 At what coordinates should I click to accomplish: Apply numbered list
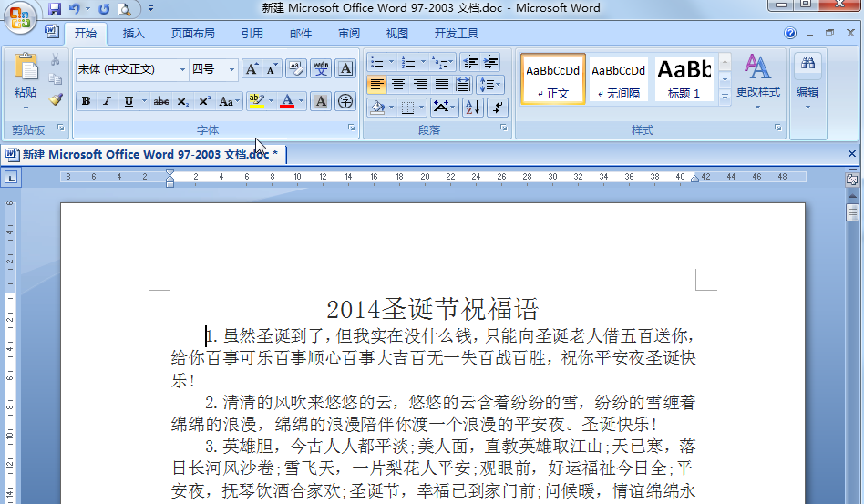tap(408, 62)
